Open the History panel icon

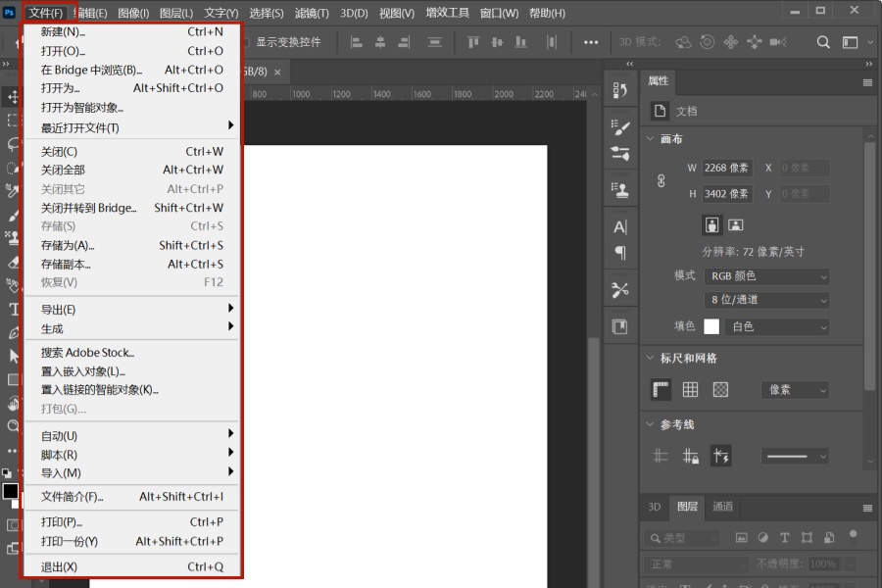[620, 90]
